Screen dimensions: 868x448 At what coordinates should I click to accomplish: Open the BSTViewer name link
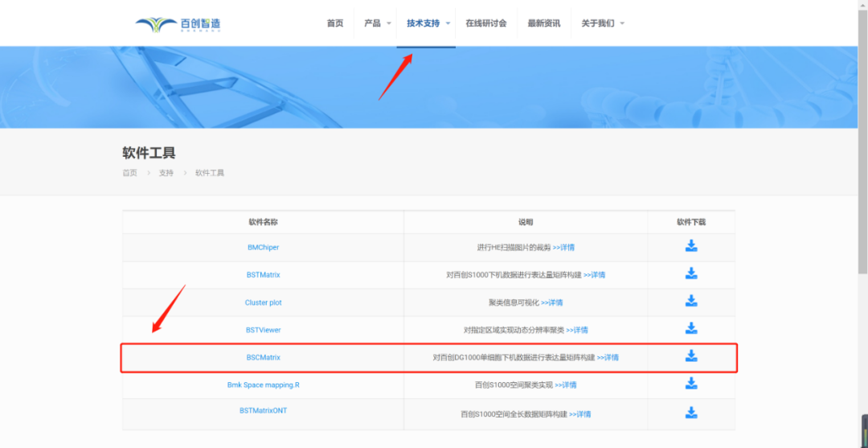click(264, 330)
